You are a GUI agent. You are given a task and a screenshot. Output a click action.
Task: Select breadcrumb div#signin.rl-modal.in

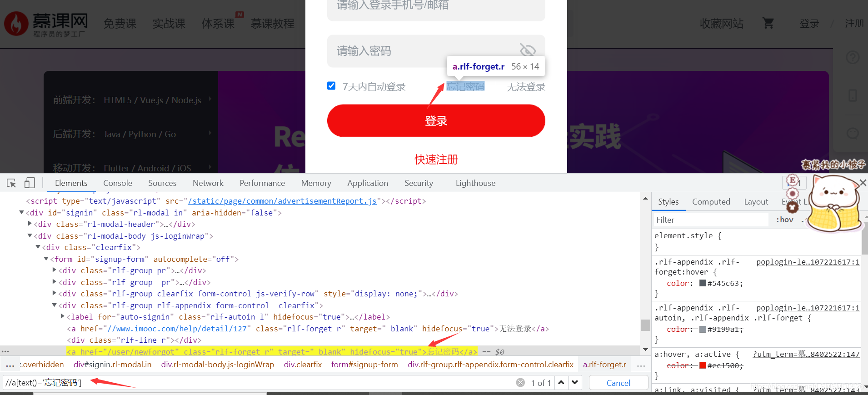113,365
